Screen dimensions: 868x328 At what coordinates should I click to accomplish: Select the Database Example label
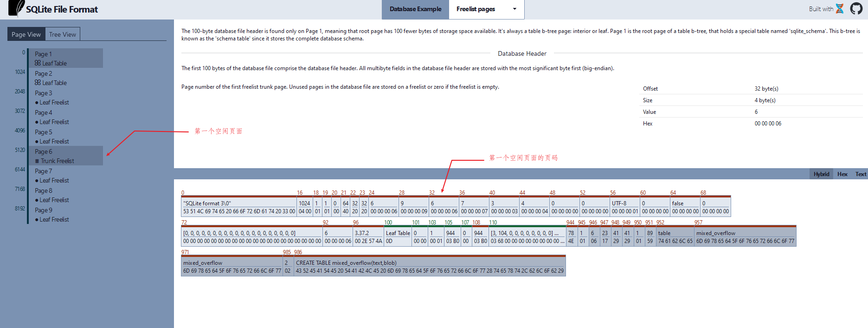415,9
